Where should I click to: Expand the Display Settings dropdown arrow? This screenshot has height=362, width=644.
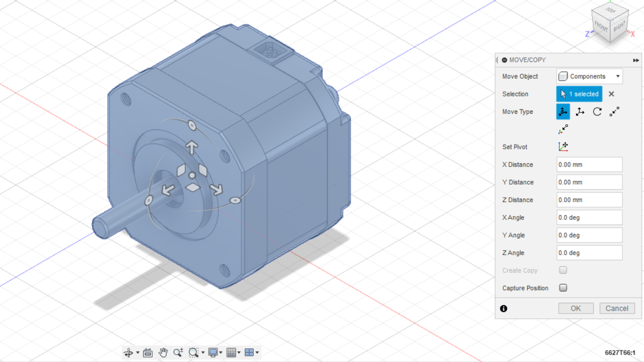(221, 353)
